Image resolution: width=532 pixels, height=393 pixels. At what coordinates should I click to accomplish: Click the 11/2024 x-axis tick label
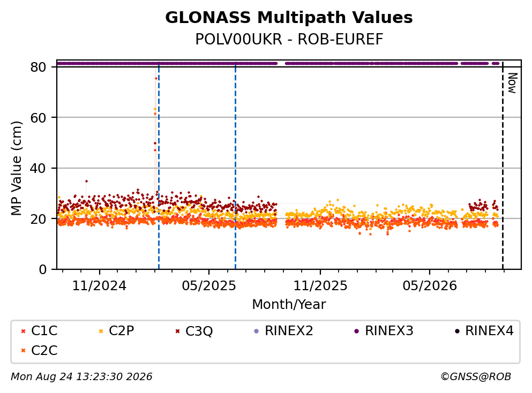99,286
